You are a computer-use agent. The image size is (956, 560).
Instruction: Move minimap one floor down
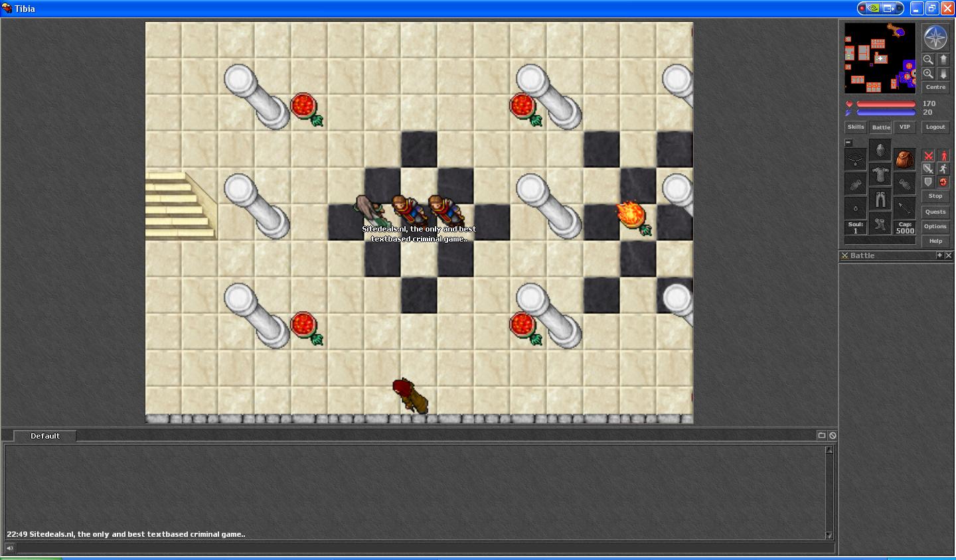tap(943, 74)
